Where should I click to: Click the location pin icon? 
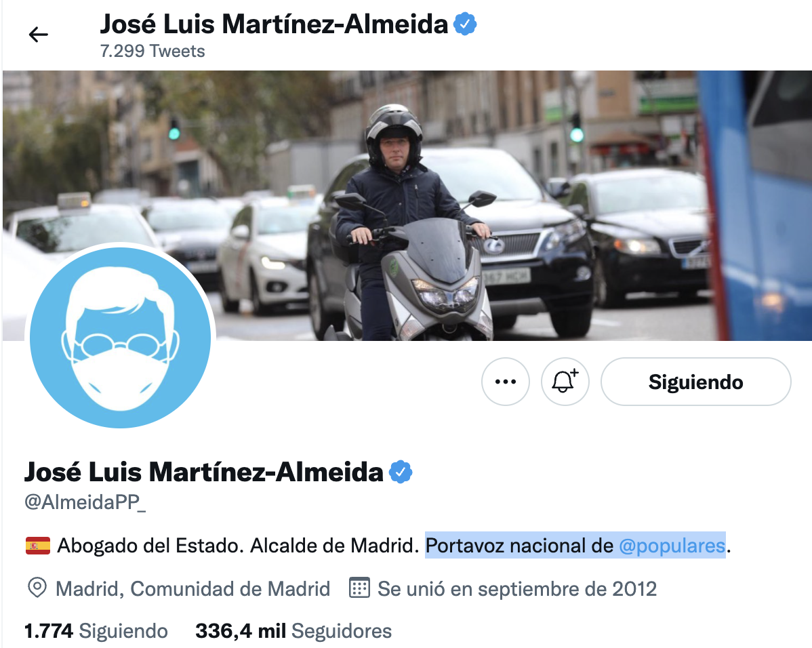tap(37, 588)
